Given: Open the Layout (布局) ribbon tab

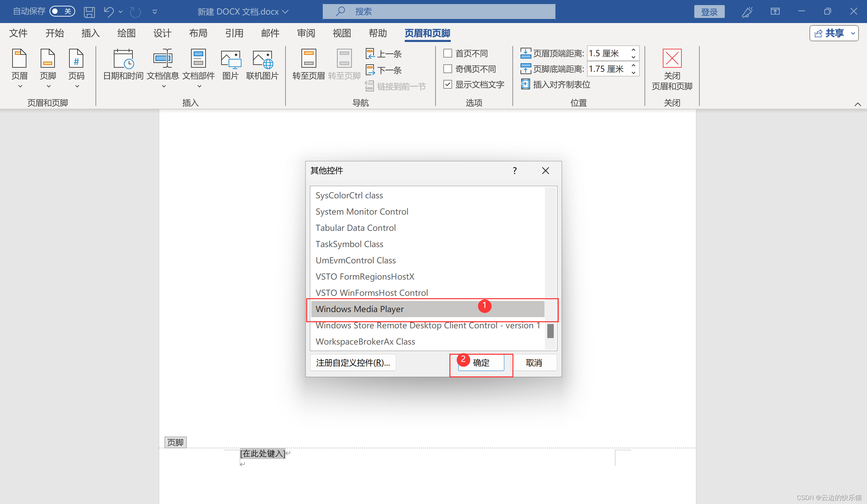Looking at the screenshot, I should click(198, 34).
